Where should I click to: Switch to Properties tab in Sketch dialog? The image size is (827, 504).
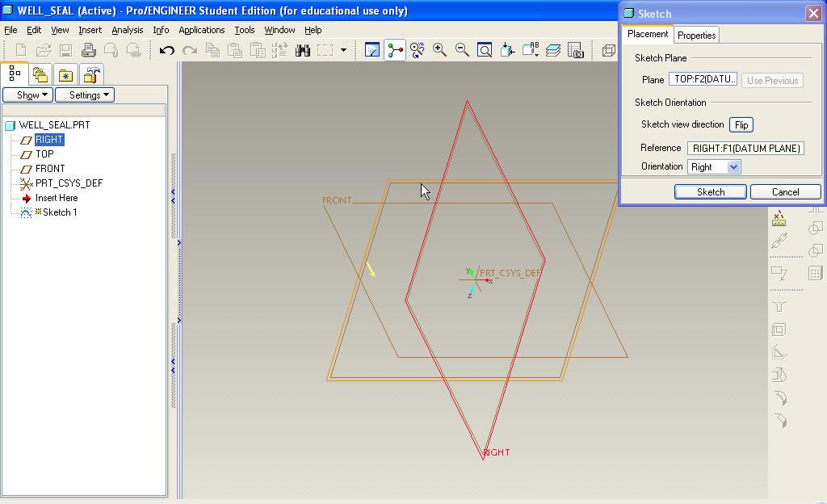point(696,35)
